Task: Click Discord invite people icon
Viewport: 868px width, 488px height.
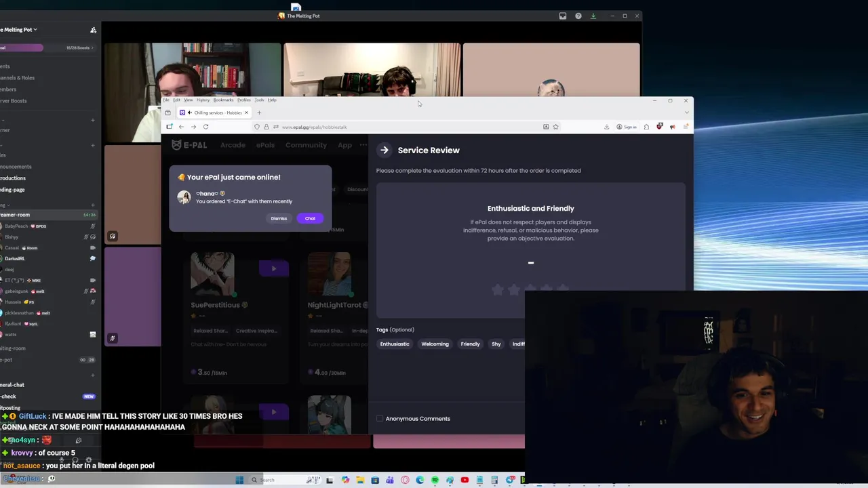Action: click(x=93, y=30)
